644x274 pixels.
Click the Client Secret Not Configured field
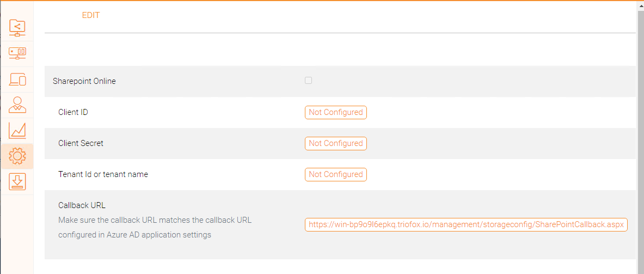coord(335,143)
